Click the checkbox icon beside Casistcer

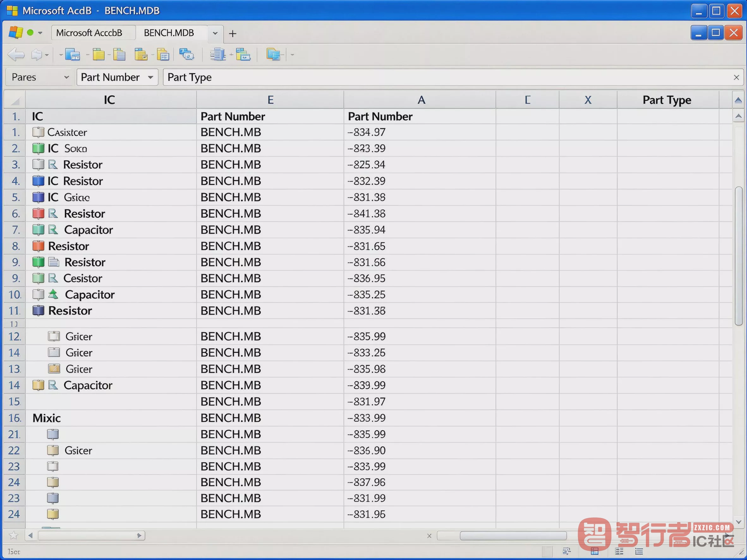coord(38,132)
